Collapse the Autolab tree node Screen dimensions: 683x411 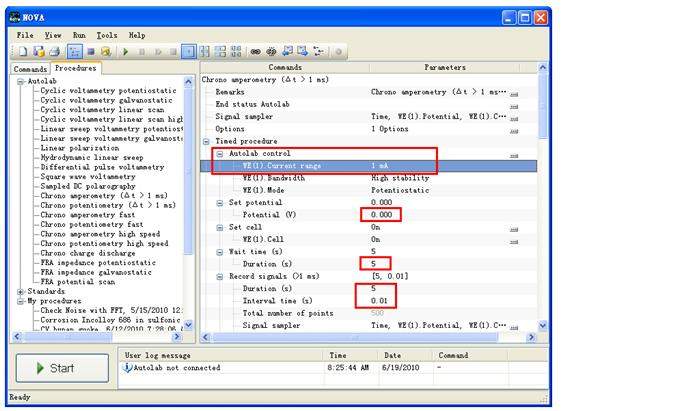point(20,81)
